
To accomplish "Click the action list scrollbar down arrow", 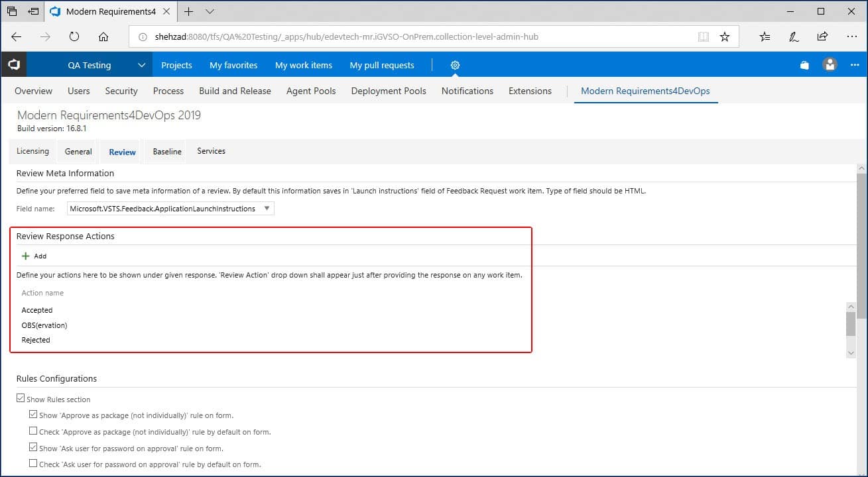I will (x=851, y=353).
